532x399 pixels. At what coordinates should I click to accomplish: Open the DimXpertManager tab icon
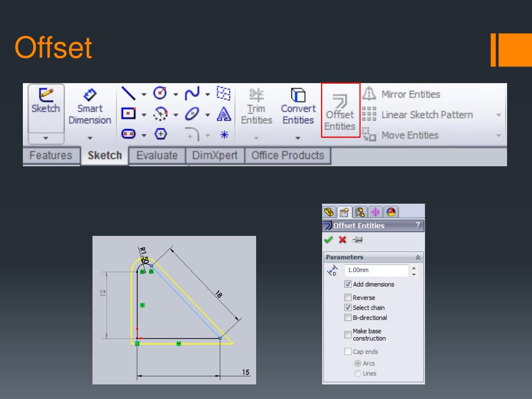click(375, 212)
